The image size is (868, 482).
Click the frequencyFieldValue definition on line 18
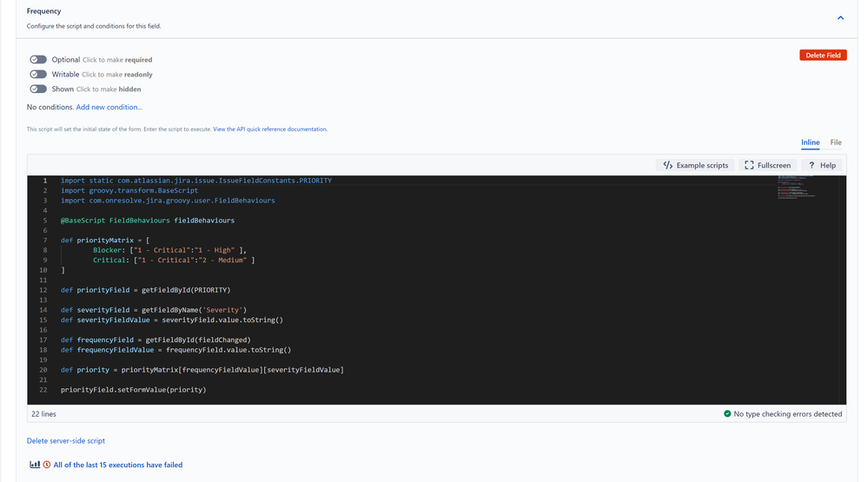pyautogui.click(x=176, y=350)
